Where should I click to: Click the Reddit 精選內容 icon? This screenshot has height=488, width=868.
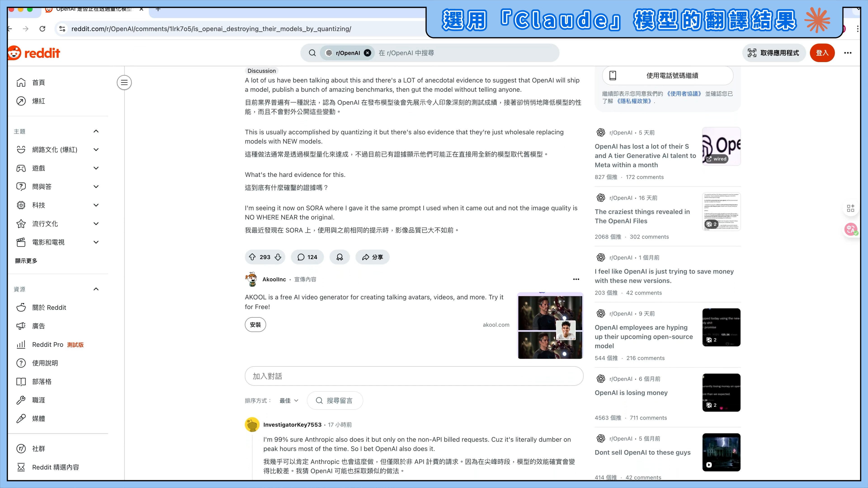(21, 467)
